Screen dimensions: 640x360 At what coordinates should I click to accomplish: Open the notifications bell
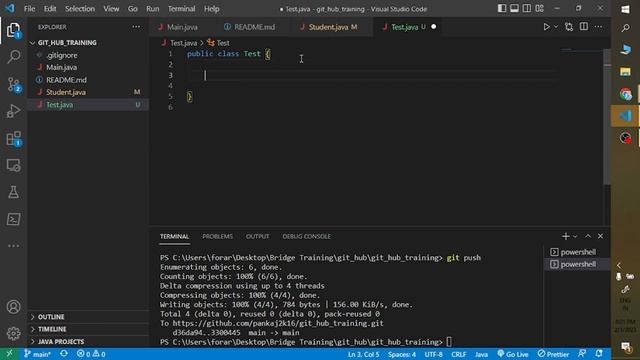coord(599,354)
